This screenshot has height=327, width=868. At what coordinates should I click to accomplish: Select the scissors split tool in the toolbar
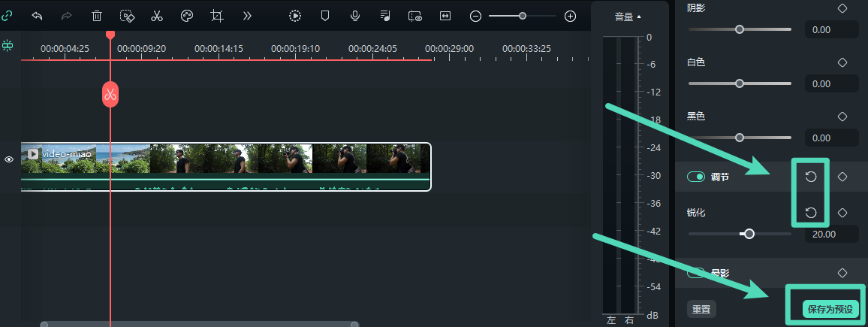[x=157, y=16]
